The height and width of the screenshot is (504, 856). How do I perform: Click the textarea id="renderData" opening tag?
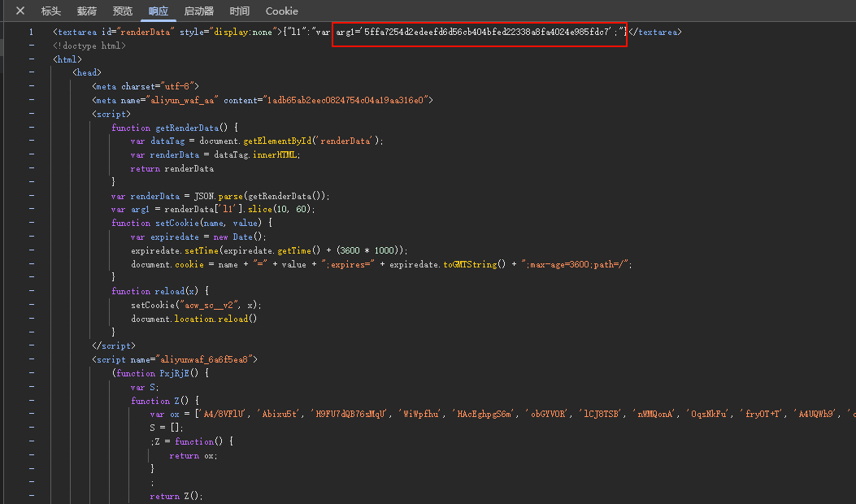coord(167,33)
